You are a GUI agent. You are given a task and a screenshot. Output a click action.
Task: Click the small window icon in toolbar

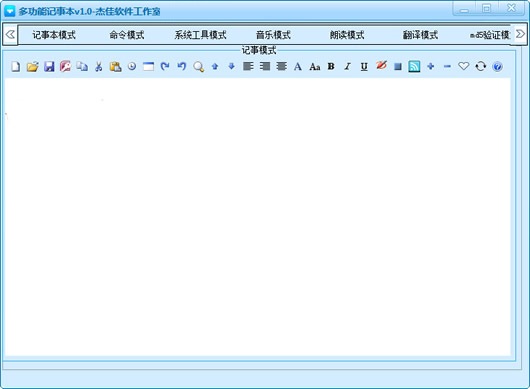148,66
